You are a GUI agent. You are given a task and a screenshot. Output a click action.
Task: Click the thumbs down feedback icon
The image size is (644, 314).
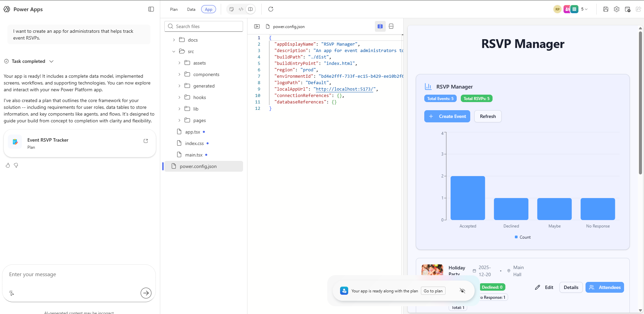click(16, 165)
